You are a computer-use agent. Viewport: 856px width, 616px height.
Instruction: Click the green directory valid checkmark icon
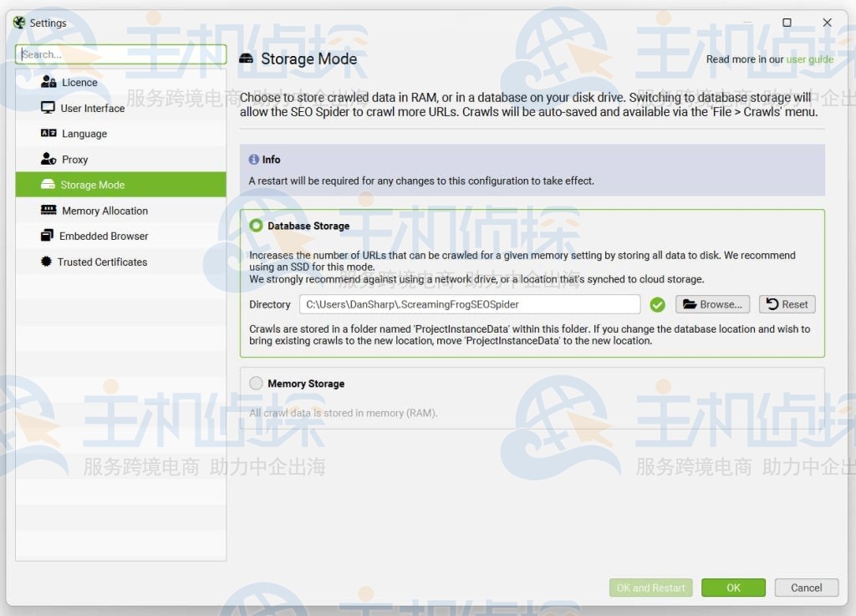click(657, 304)
